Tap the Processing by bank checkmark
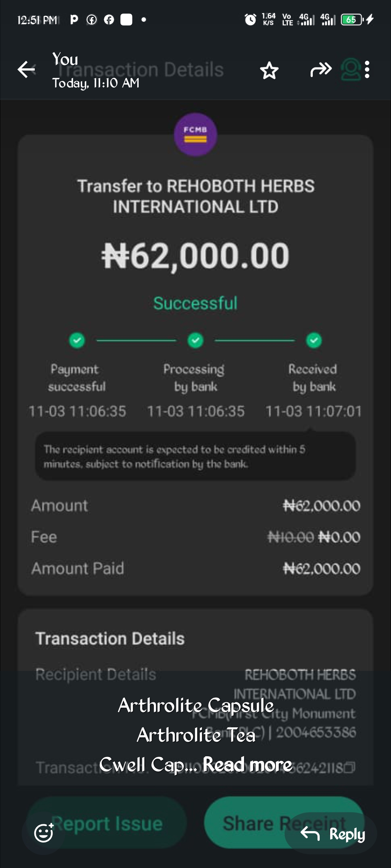Image resolution: width=391 pixels, height=868 pixels. [195, 340]
